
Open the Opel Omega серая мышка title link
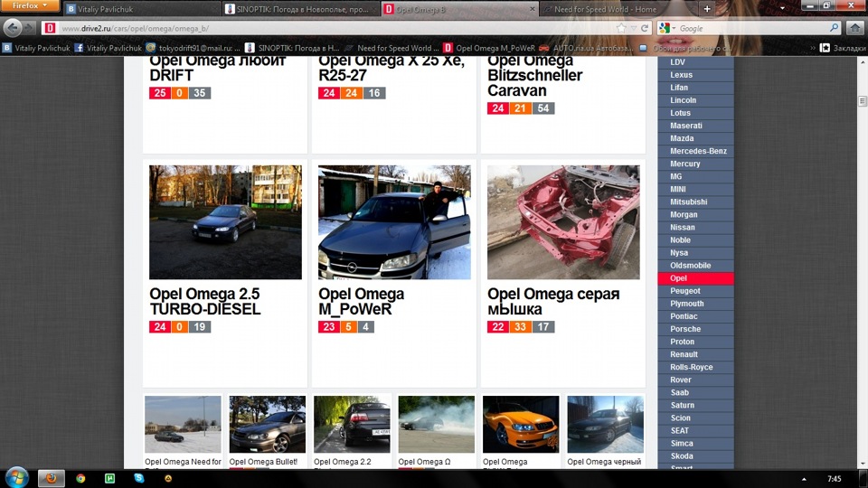[553, 302]
